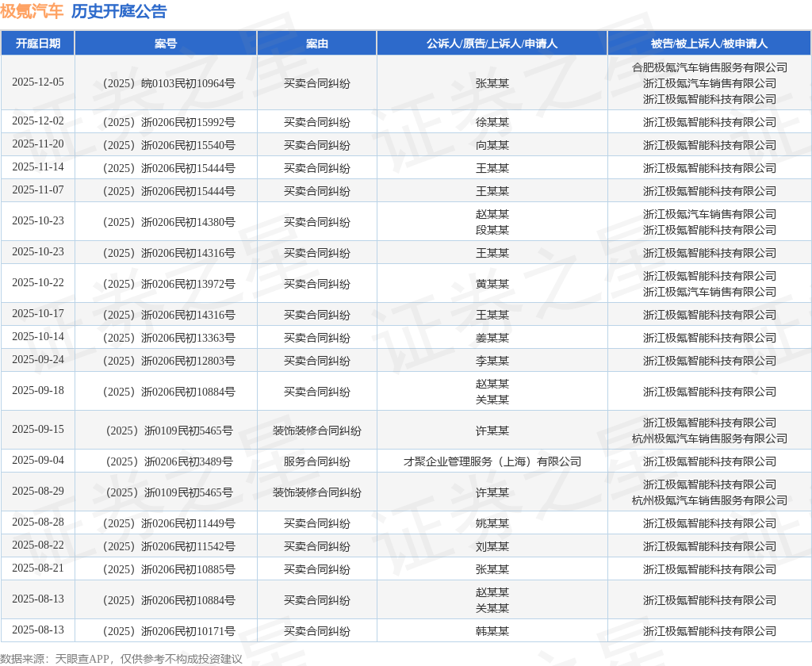Click the 案号 column header
This screenshot has width=812, height=666.
point(166,44)
